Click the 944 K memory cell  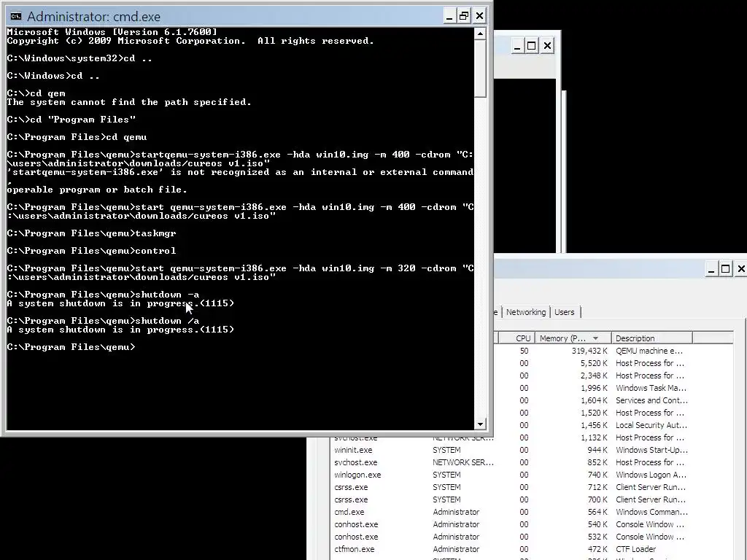pos(597,450)
